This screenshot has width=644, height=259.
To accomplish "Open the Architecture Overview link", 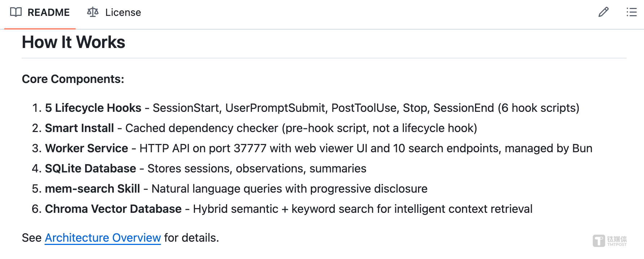I will pos(103,238).
